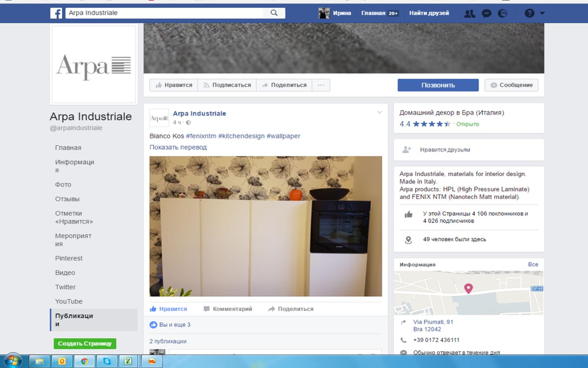Open the friend requests icon

(470, 13)
